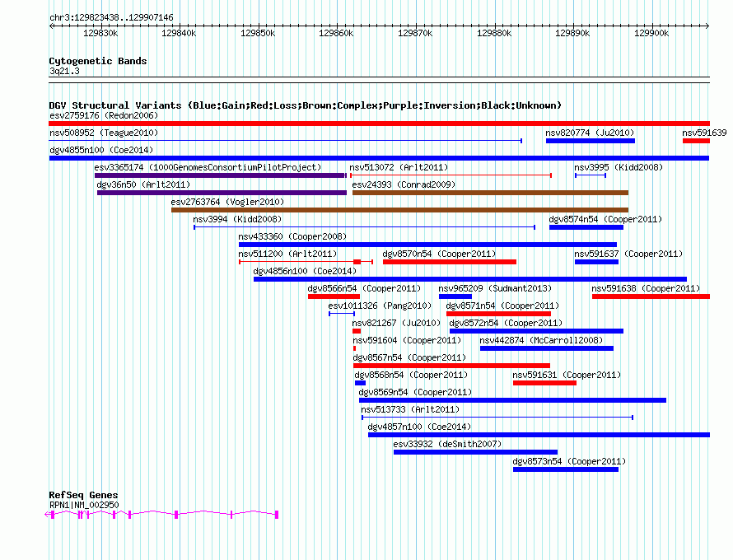Image resolution: width=733 pixels, height=560 pixels.
Task: Select the small blue nsv3995 feature line
Action: click(591, 175)
